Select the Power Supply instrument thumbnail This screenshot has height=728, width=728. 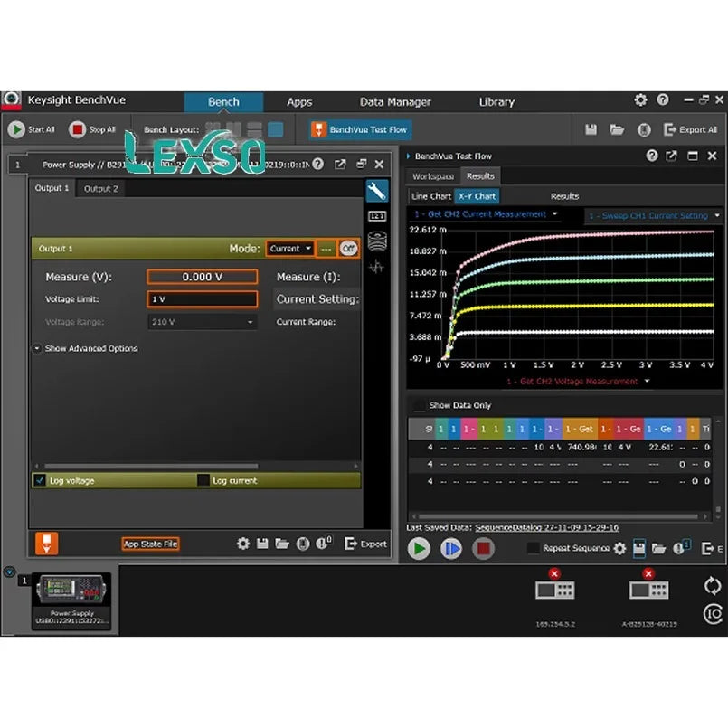point(71,600)
